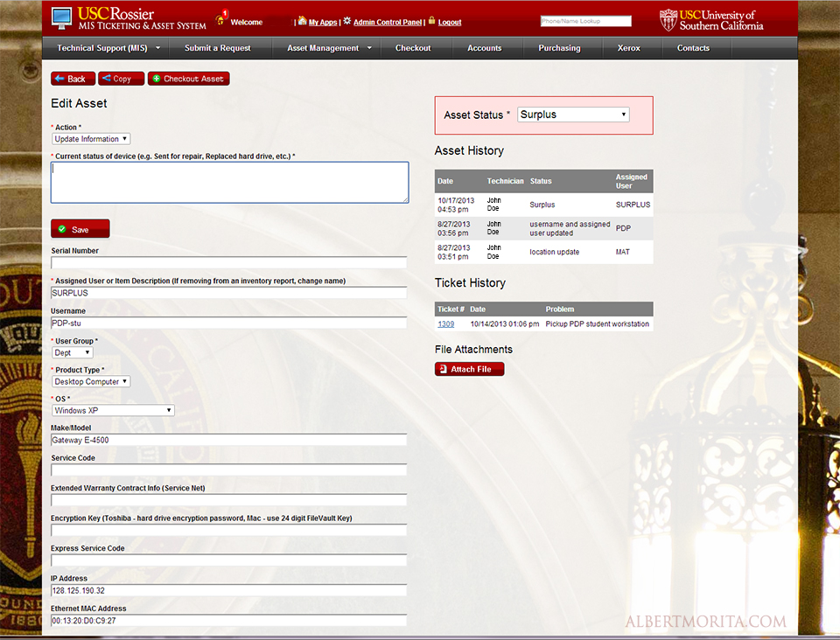
Task: Open the User Group dropdown
Action: tap(73, 352)
